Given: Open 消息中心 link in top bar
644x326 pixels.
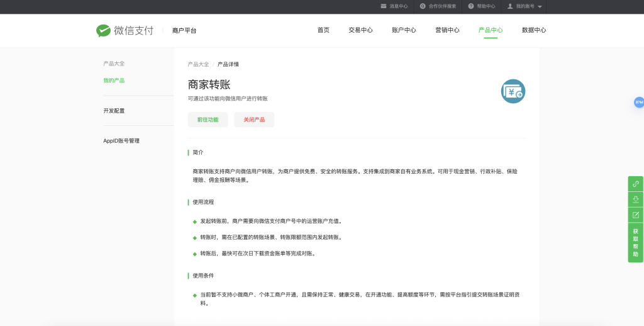Looking at the screenshot, I should [x=398, y=6].
